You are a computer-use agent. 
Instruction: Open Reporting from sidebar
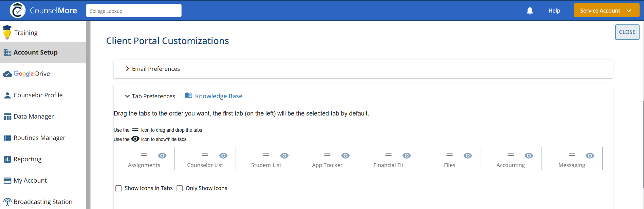(43, 159)
